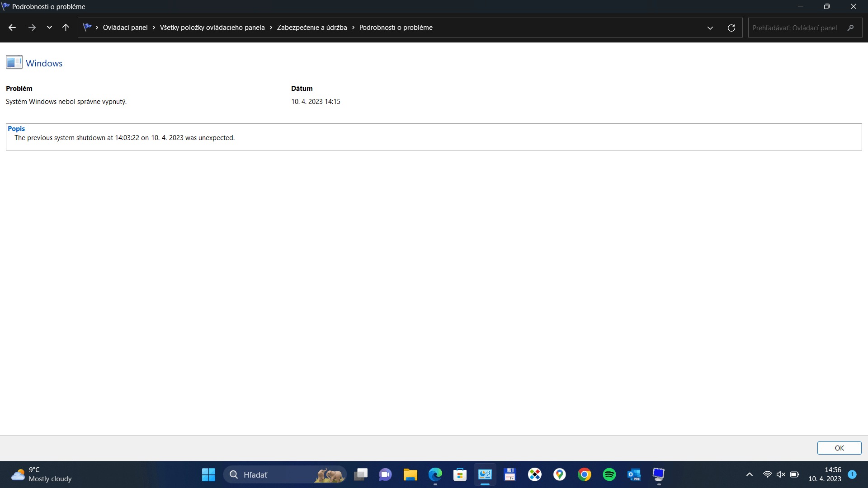868x488 pixels.
Task: Open the Teams Chat taskbar icon
Action: (x=385, y=474)
